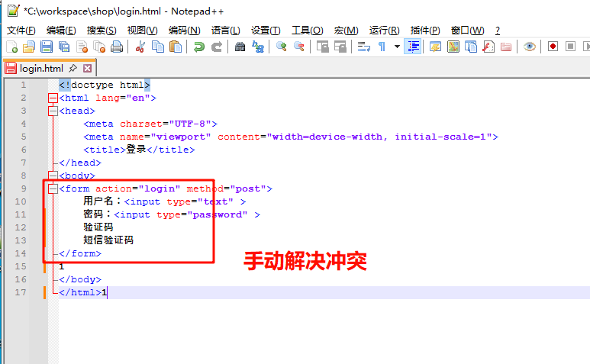The image size is (590, 364).
Task: Open the Function List panel icon
Action: [488, 47]
